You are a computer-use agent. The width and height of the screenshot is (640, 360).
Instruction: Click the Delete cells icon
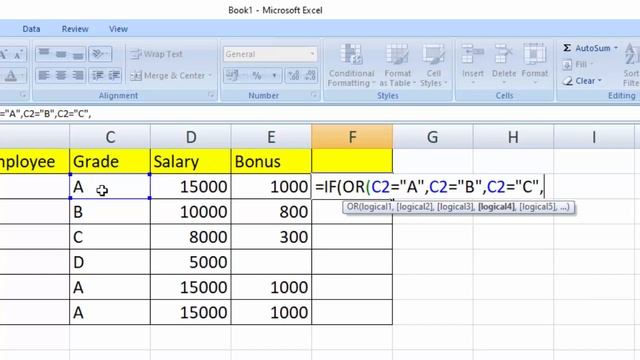coord(504,54)
